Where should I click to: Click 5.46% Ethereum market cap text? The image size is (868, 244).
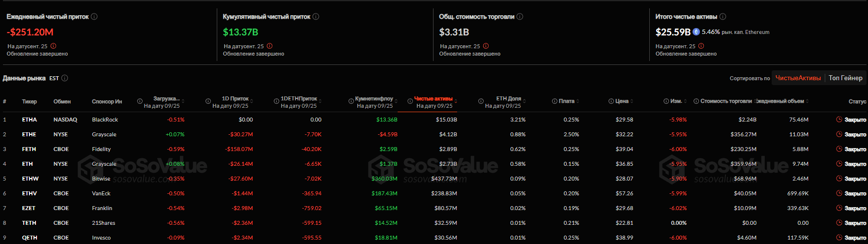click(736, 32)
